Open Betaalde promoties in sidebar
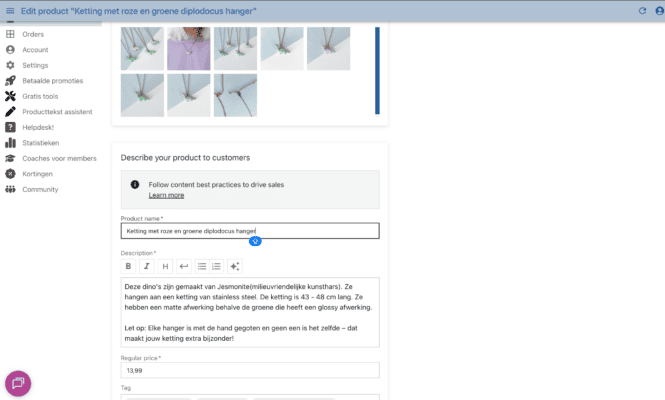The image size is (665, 400). (52, 80)
